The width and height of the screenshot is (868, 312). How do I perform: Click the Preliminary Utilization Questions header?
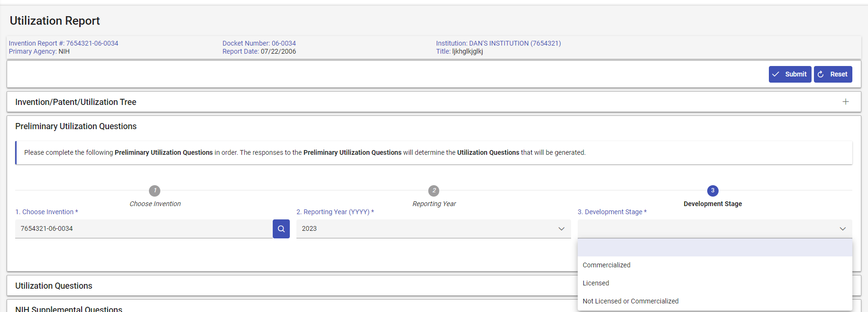tap(76, 126)
